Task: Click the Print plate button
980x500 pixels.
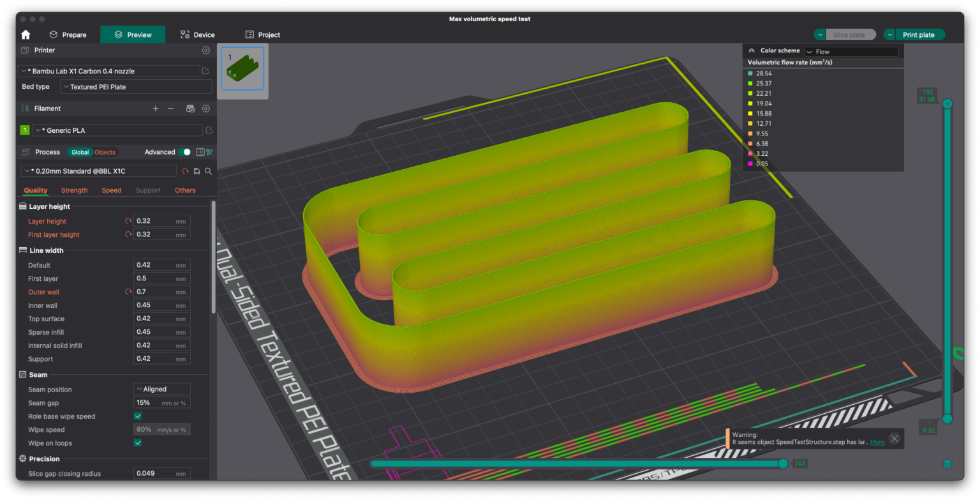Action: 919,34
